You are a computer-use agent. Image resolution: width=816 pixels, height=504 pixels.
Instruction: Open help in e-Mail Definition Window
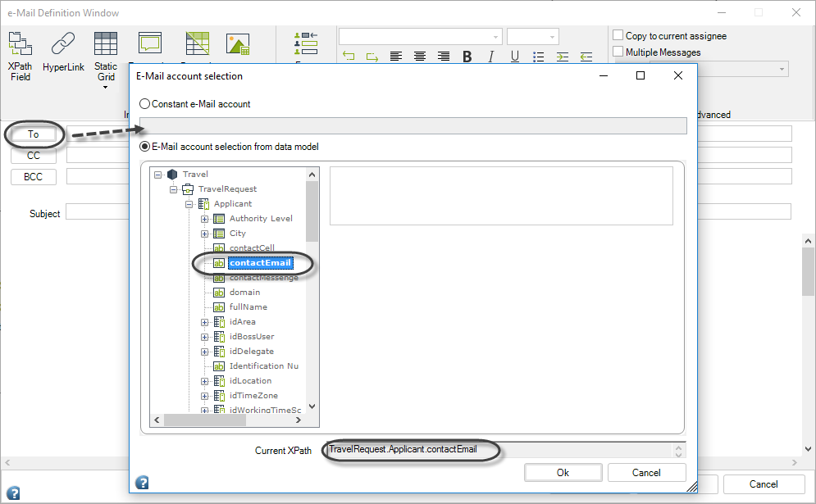[x=13, y=493]
